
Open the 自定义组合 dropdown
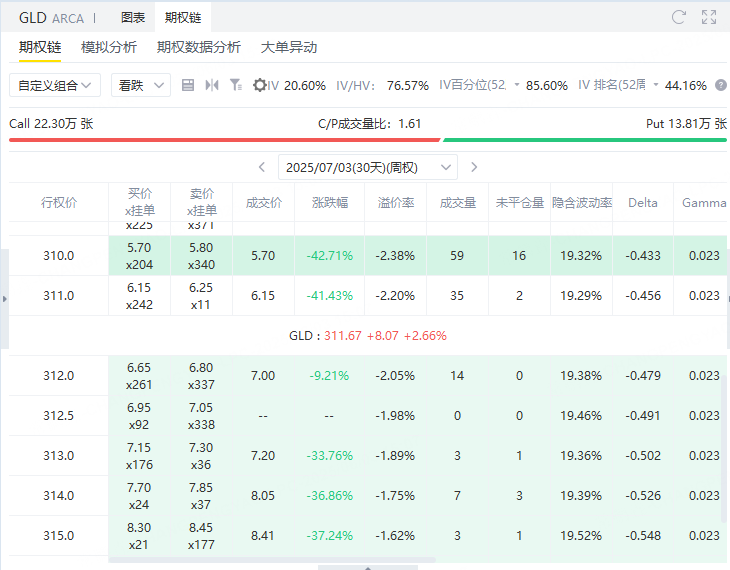pyautogui.click(x=55, y=85)
